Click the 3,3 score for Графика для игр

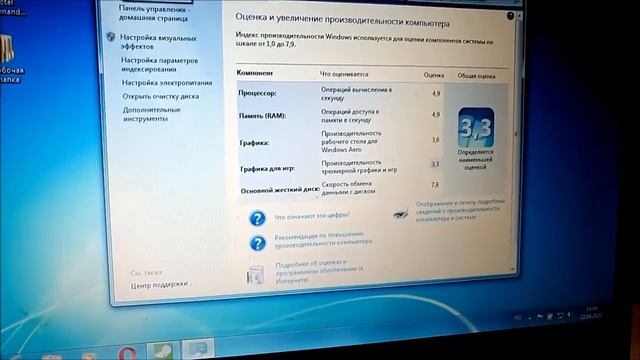click(435, 164)
